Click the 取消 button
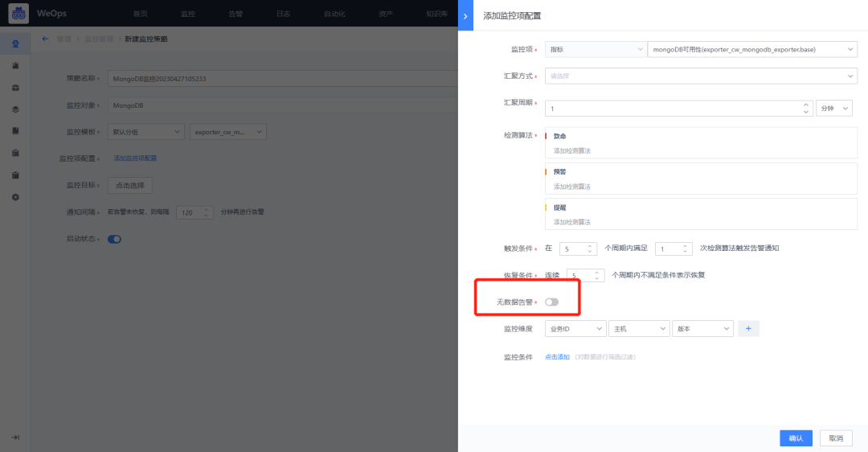Image resolution: width=868 pixels, height=452 pixels. [836, 438]
